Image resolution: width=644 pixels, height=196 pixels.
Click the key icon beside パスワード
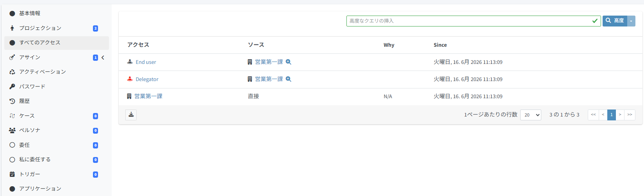point(12,87)
